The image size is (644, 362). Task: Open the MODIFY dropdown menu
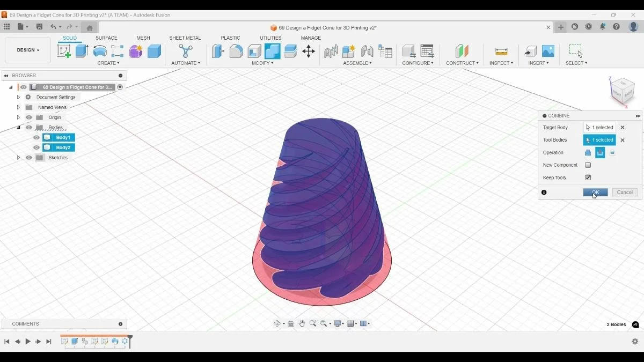pyautogui.click(x=262, y=63)
